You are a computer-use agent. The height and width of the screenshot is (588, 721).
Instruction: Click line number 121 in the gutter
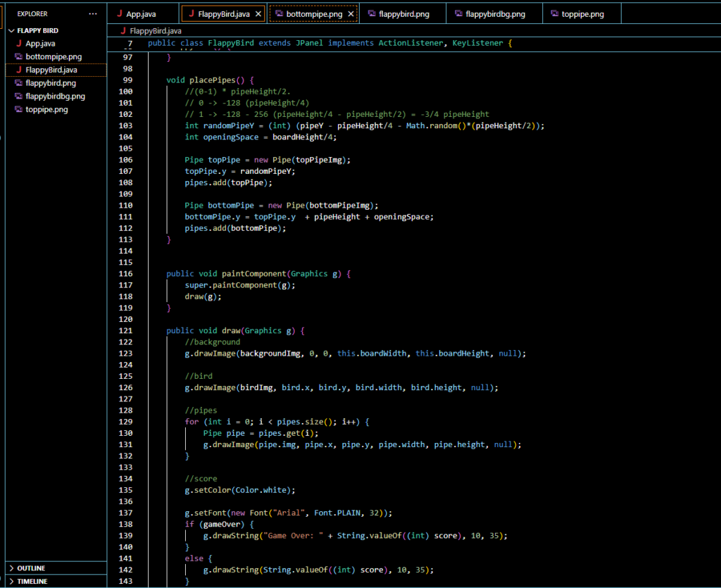coord(127,330)
